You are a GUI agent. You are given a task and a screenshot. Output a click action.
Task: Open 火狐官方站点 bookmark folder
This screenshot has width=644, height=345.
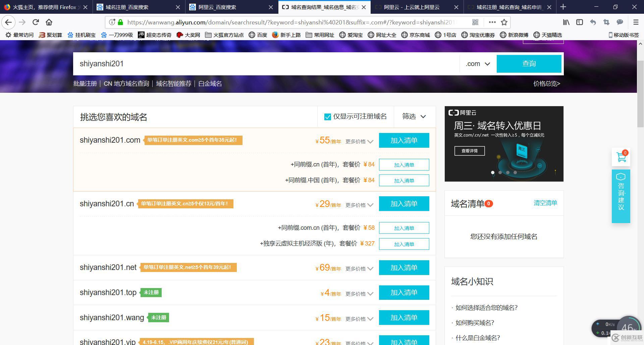click(x=224, y=35)
